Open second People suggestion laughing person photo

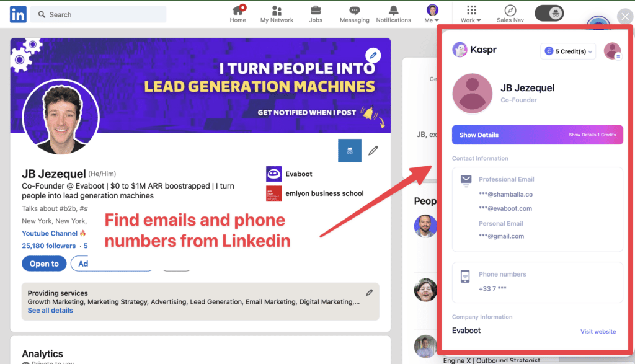click(425, 290)
